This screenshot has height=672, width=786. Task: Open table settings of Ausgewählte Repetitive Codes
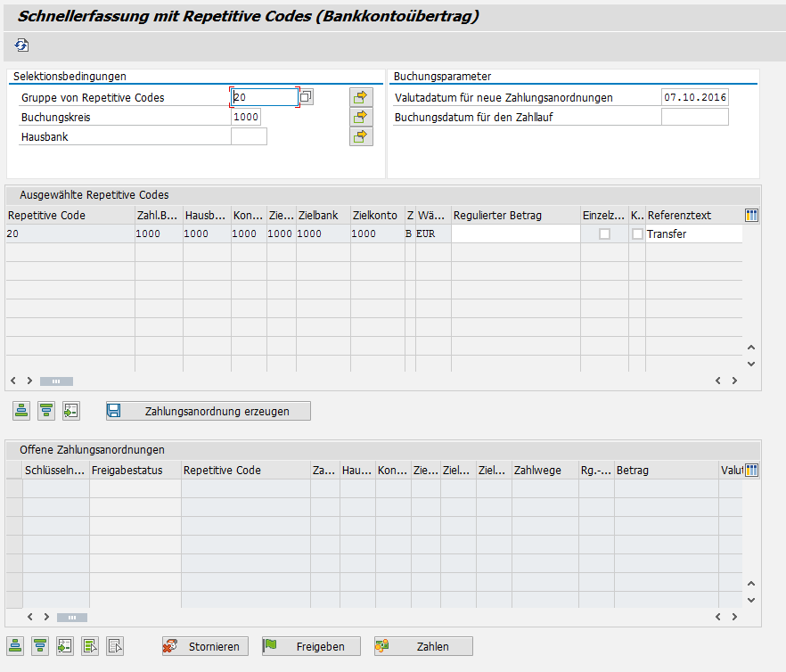click(x=751, y=215)
